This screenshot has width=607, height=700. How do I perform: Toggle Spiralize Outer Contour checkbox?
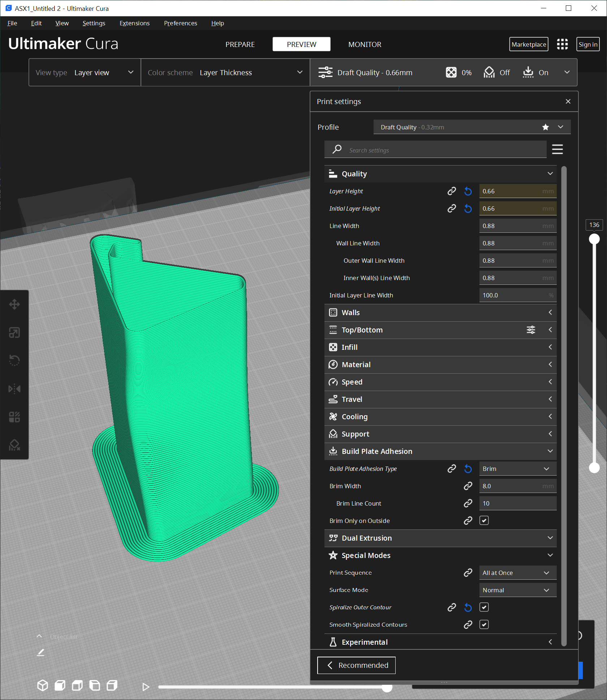click(x=484, y=607)
